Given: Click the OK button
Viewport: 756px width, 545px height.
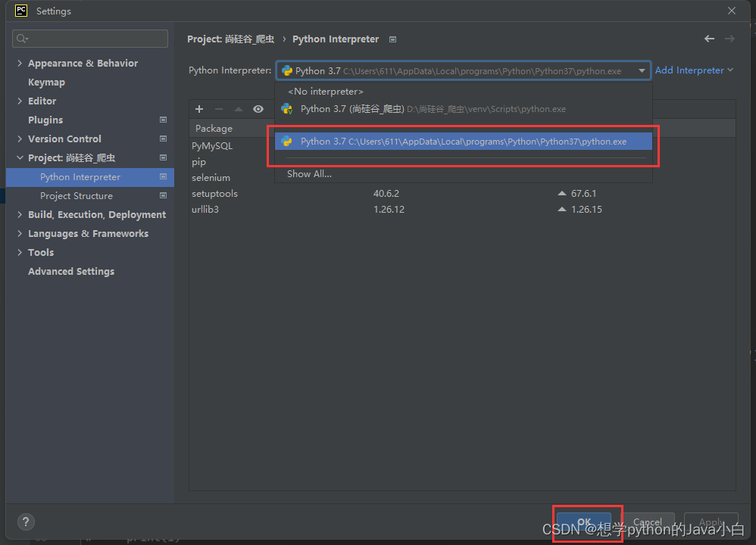Looking at the screenshot, I should pyautogui.click(x=584, y=522).
